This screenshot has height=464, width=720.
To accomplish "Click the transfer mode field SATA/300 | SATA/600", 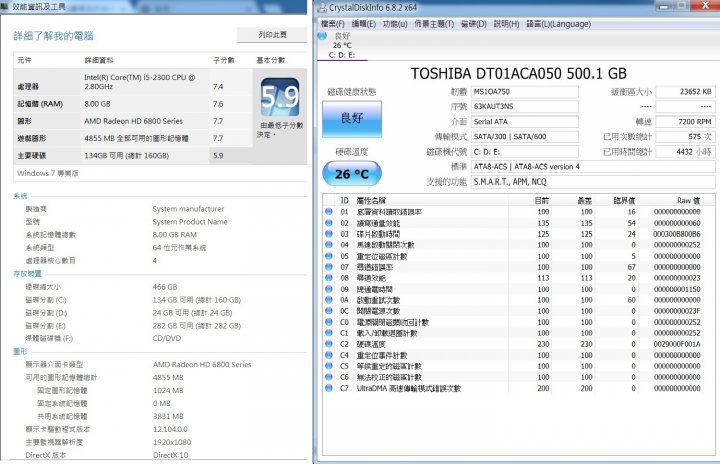I will point(524,136).
